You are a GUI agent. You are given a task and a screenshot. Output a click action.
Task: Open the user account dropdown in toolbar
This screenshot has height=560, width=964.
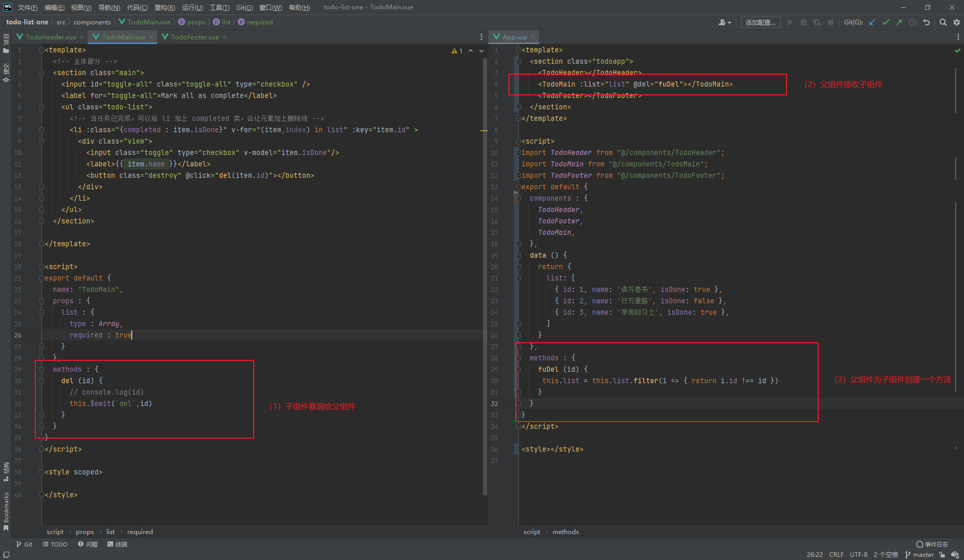click(725, 22)
